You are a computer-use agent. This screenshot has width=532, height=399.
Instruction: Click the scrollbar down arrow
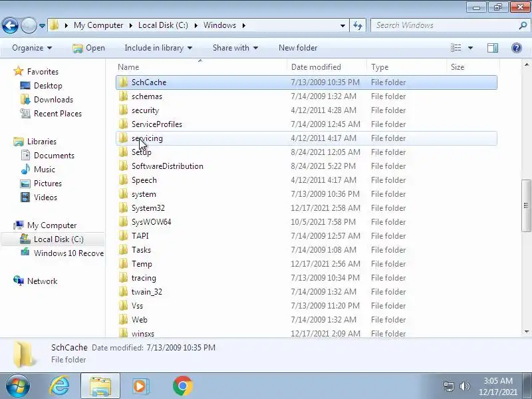(x=526, y=331)
